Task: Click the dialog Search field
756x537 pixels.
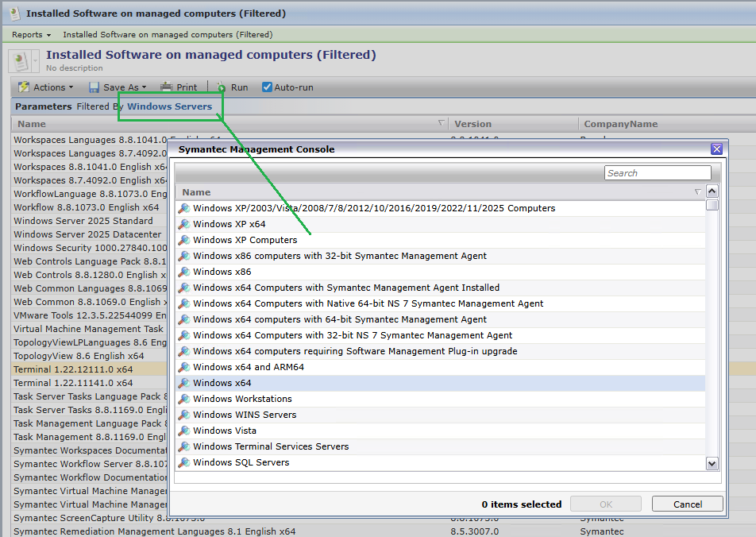Action: pyautogui.click(x=658, y=172)
